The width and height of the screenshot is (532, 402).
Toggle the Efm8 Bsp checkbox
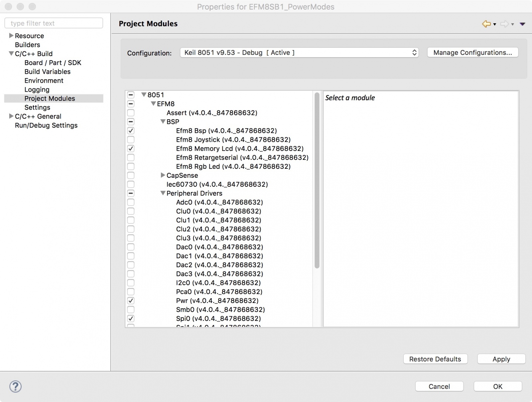[131, 131]
